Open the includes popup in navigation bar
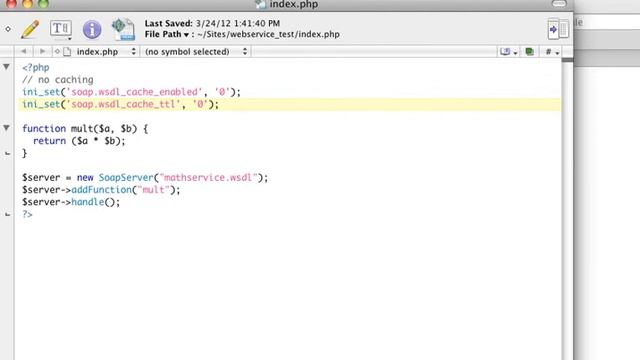The width and height of the screenshot is (640, 360). tap(509, 52)
